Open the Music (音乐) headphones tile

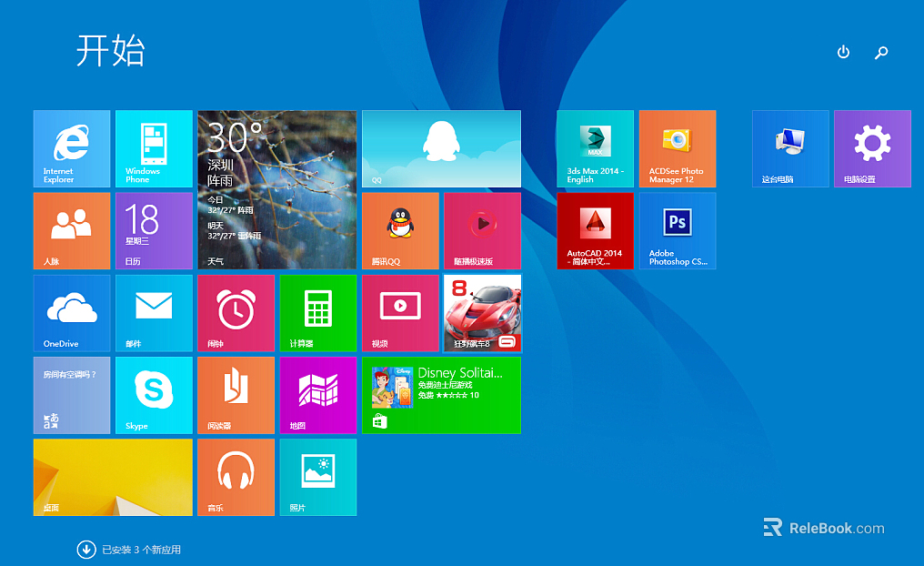pyautogui.click(x=236, y=478)
